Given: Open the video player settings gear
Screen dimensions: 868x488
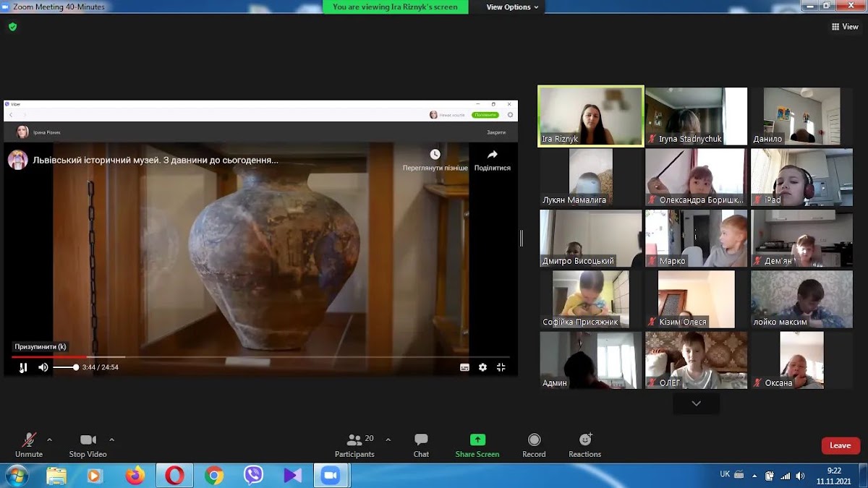Looking at the screenshot, I should point(482,367).
